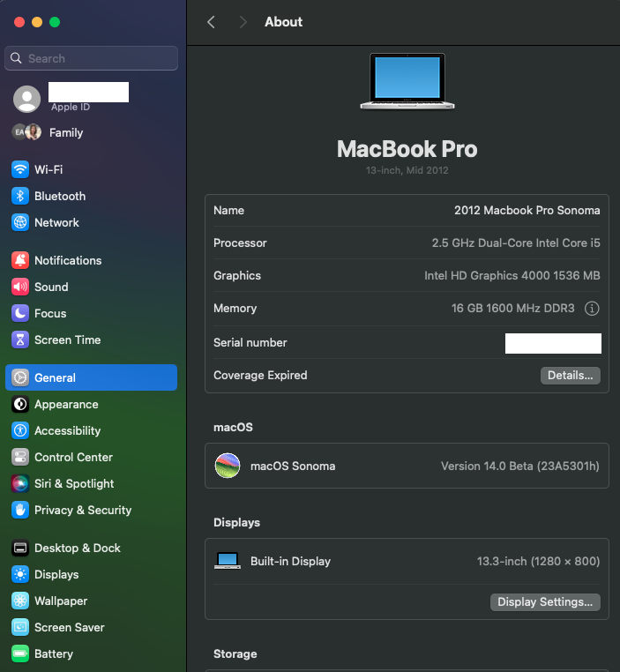Open Family sharing avatars
Screen dimensions: 620x672
(26, 132)
